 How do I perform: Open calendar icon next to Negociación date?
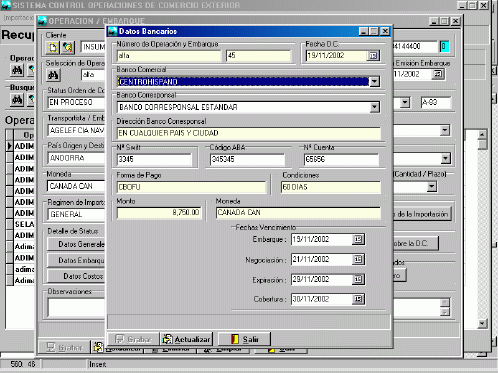pos(358,259)
